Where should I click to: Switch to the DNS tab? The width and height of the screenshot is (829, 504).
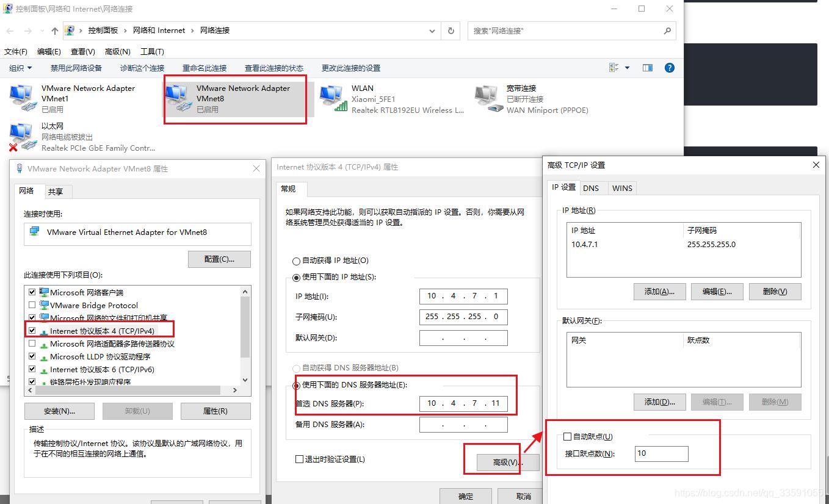point(591,188)
